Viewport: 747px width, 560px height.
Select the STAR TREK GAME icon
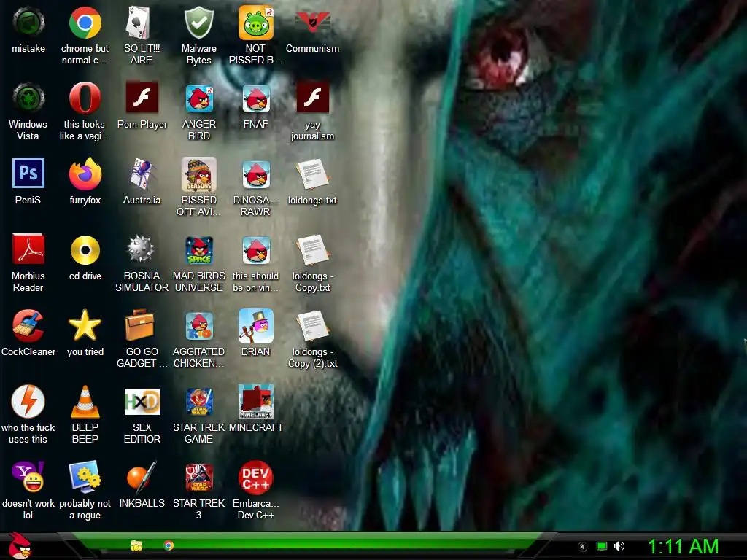tap(198, 402)
